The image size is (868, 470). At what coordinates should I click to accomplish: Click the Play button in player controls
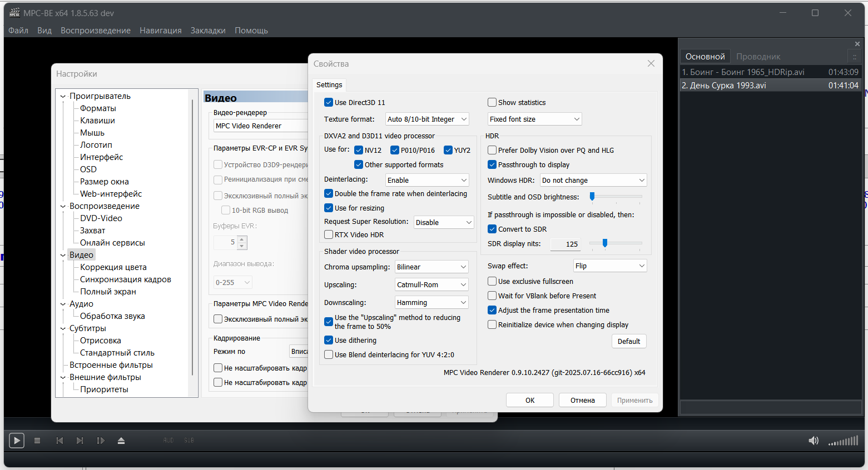point(17,441)
